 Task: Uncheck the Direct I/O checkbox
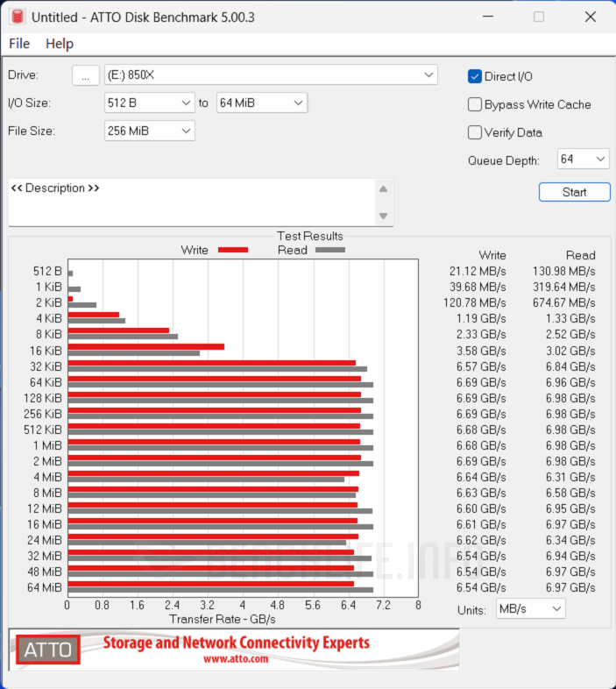click(475, 76)
